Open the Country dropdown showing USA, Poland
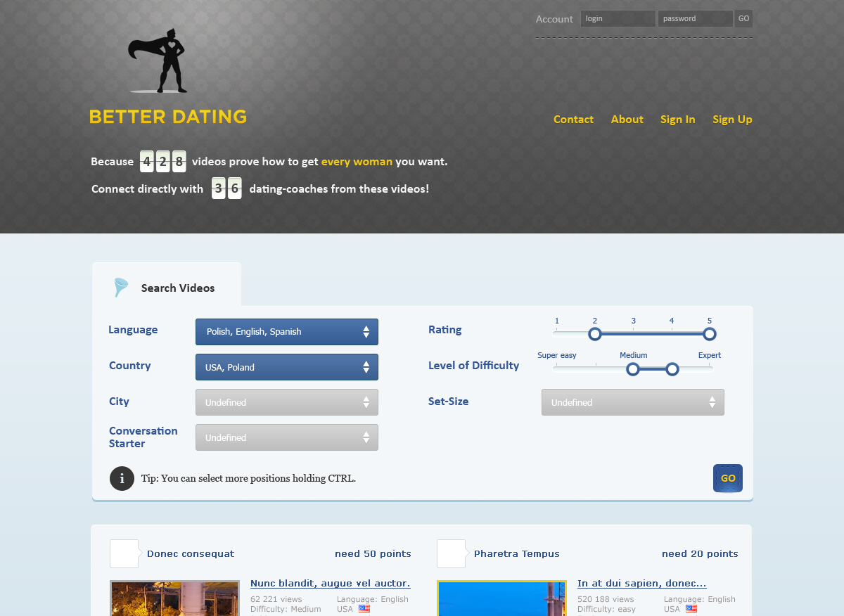Image resolution: width=844 pixels, height=616 pixels. (287, 367)
